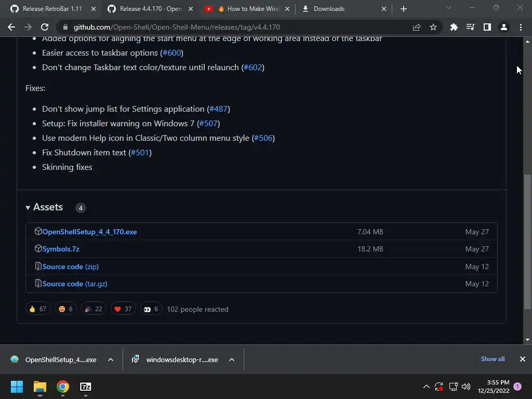Open issue link #506
Screen dimensions: 532x399
coord(263,138)
